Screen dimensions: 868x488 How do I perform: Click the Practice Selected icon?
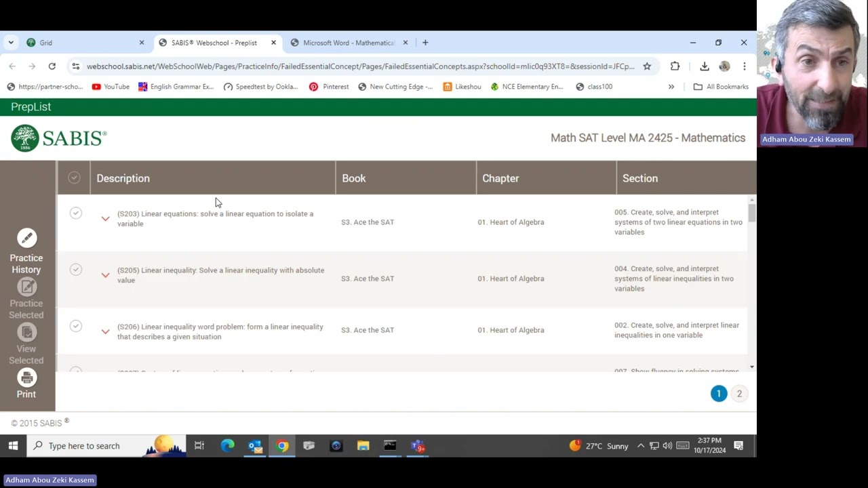pos(26,287)
